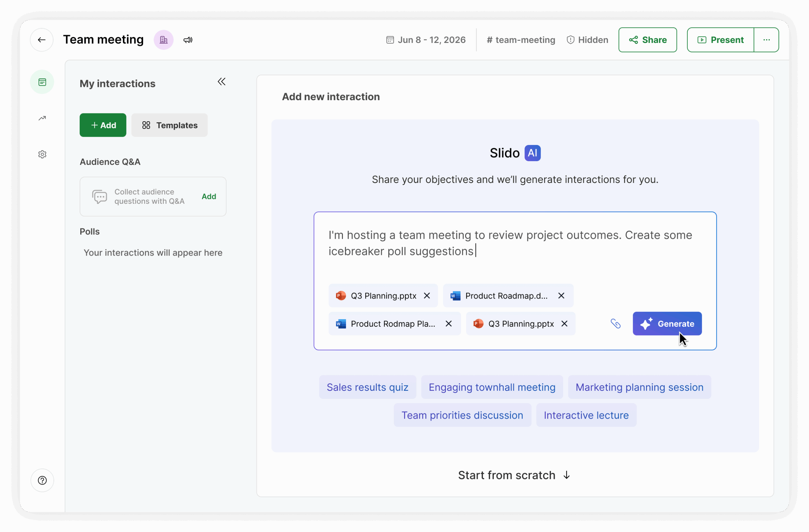Select Interactive lecture suggestion
This screenshot has height=532, width=809.
[586, 415]
